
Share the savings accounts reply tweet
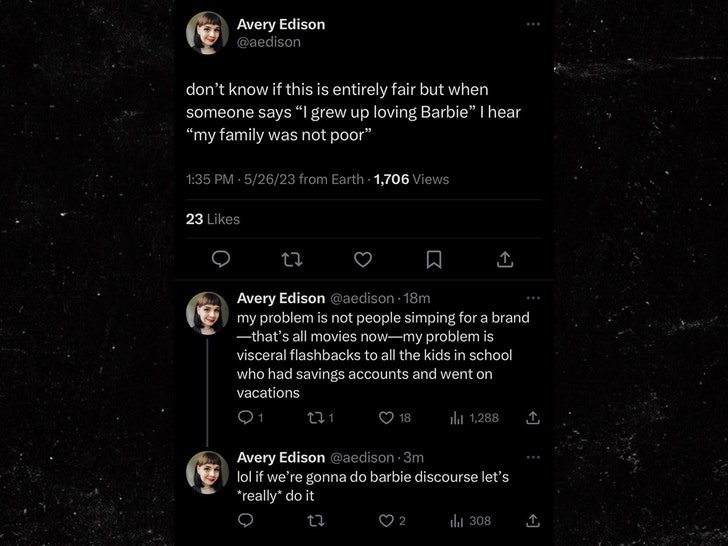533,417
